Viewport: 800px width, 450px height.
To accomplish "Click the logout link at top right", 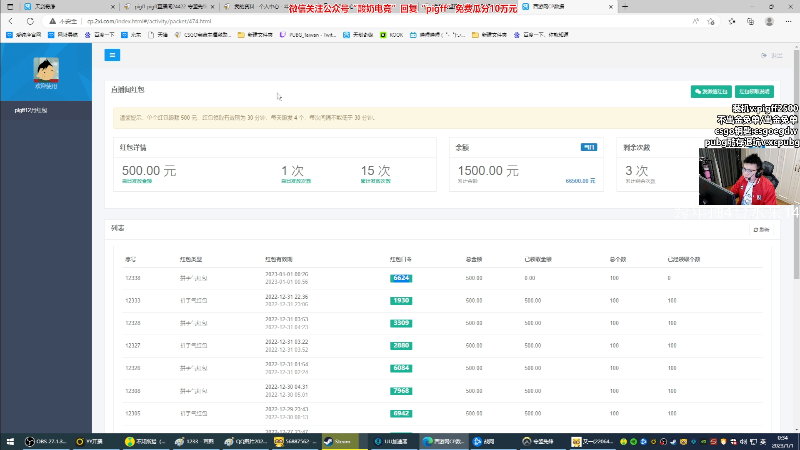I will click(x=772, y=55).
